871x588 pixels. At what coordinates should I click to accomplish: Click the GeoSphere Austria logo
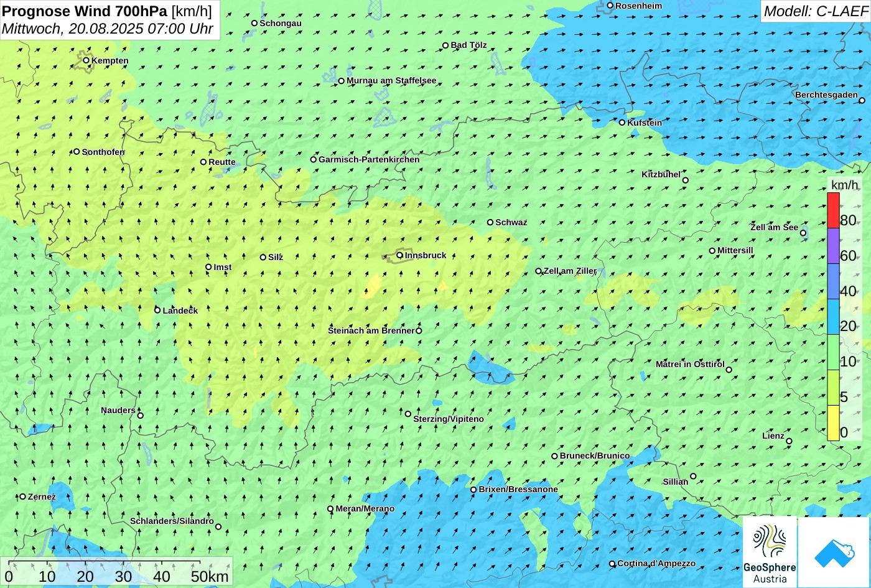(770, 552)
